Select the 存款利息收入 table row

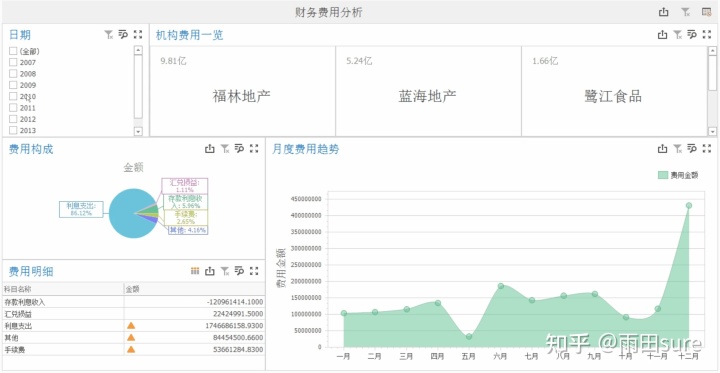[134, 302]
